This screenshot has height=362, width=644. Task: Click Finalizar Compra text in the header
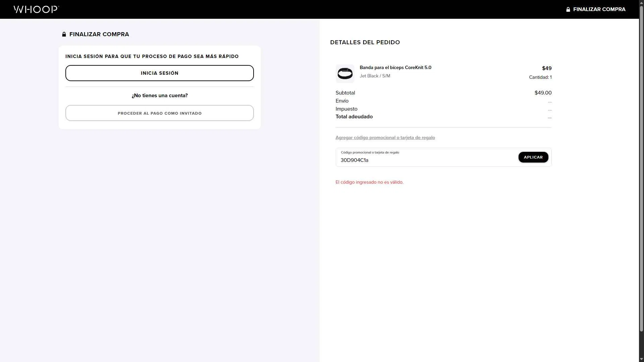599,9
